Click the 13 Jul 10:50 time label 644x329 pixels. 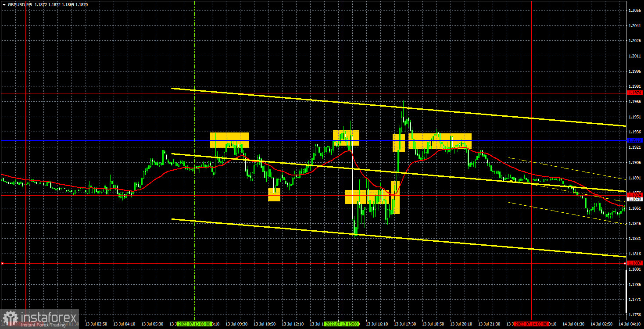pyautogui.click(x=265, y=324)
